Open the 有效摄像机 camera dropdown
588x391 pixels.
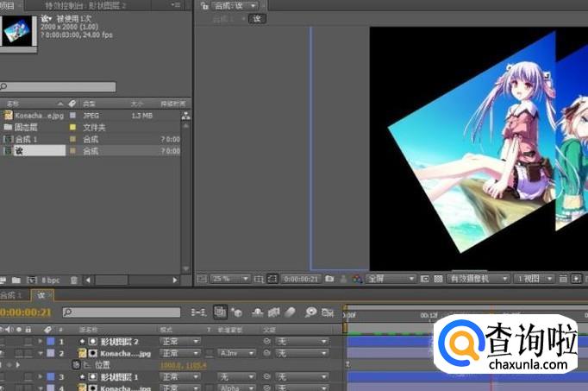coord(476,279)
